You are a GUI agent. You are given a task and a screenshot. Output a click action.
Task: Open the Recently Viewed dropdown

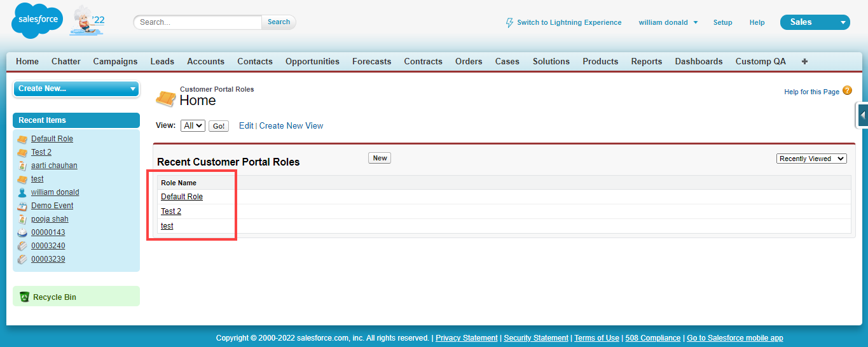(x=811, y=159)
